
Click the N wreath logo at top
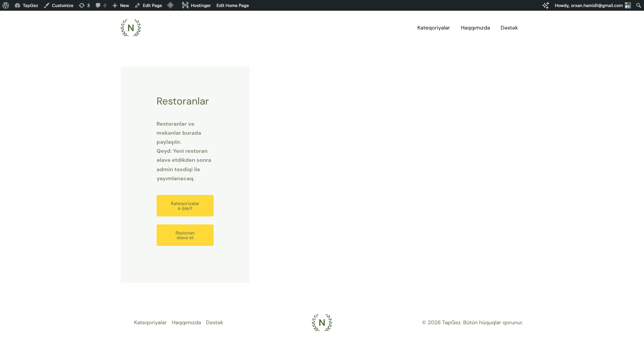(x=131, y=28)
